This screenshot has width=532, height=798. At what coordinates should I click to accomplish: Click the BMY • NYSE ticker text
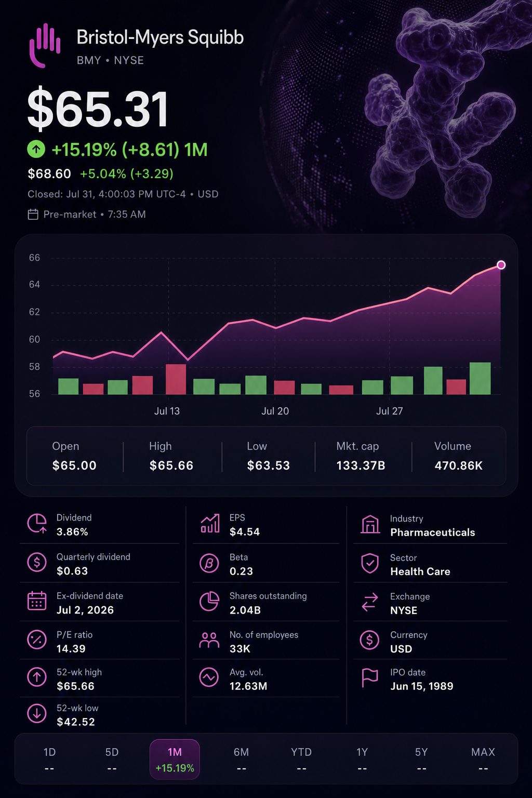(x=110, y=60)
